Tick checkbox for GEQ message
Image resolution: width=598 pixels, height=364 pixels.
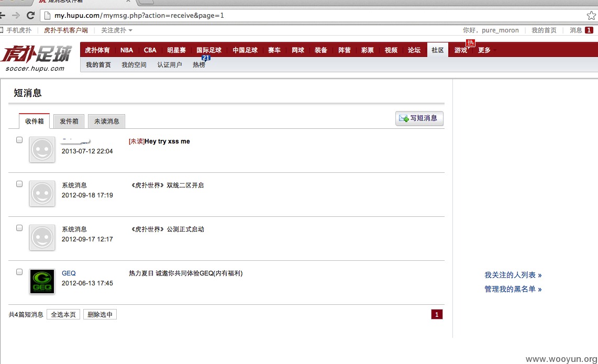(19, 272)
